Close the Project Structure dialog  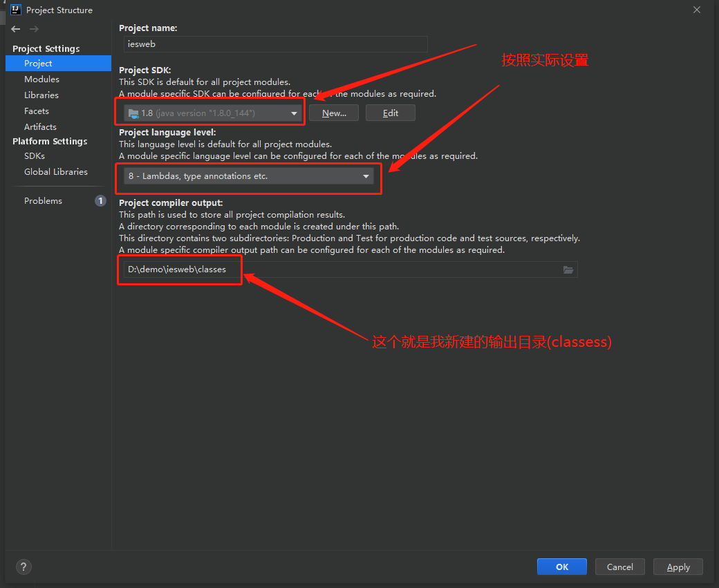697,10
